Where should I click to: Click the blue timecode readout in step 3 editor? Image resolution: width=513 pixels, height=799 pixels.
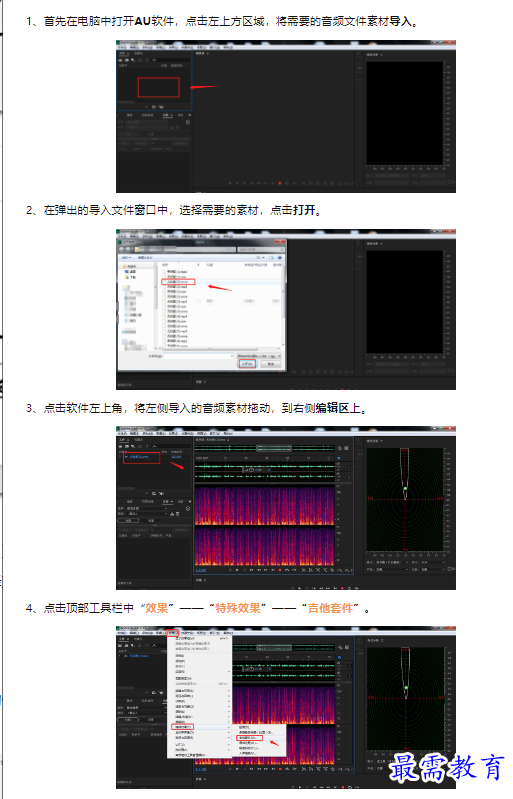tap(201, 570)
